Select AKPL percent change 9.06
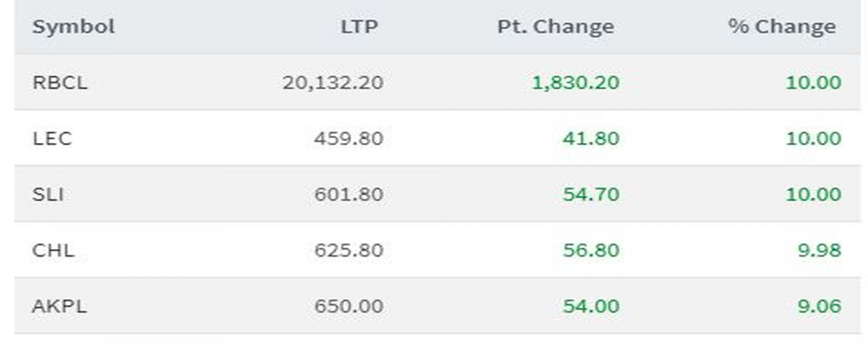The width and height of the screenshot is (868, 347). [x=819, y=306]
